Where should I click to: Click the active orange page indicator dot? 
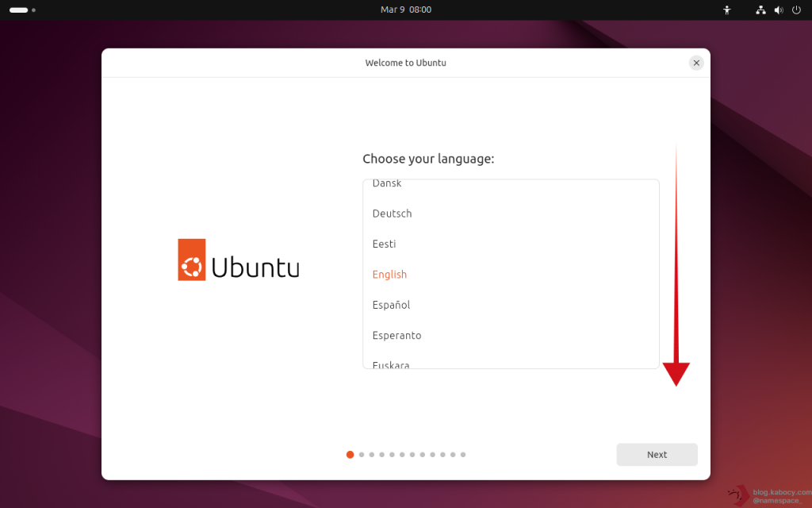350,455
